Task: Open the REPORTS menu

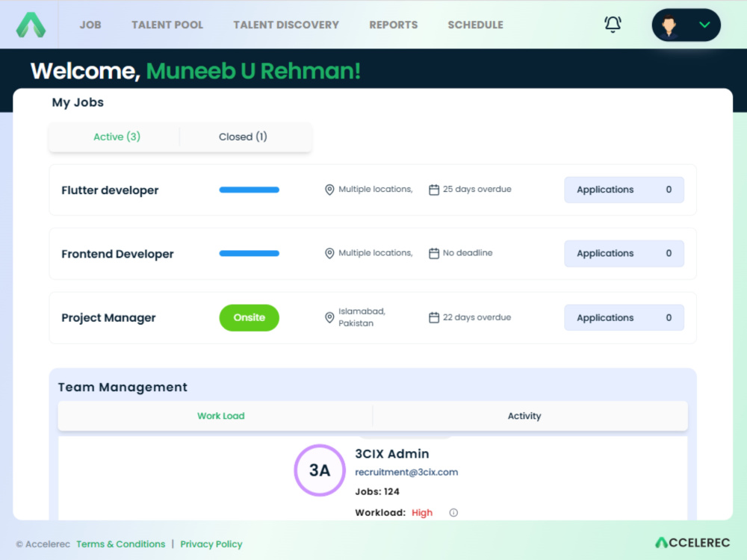Action: [x=394, y=25]
